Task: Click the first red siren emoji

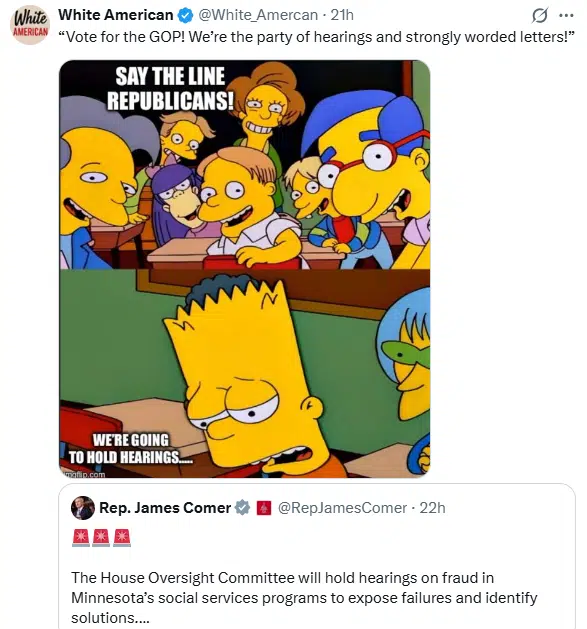Action: 81,538
